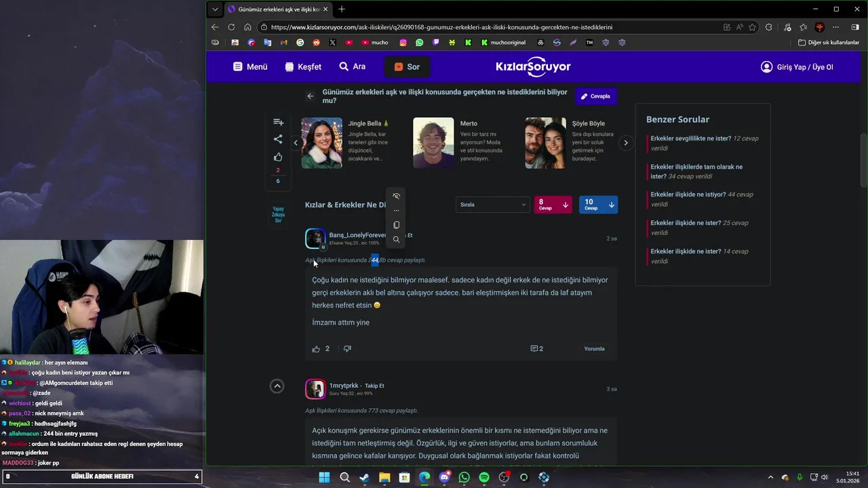Open 'Erkekler ilişkide ne ister?' 14 cevap
Image resolution: width=868 pixels, height=488 pixels.
(x=686, y=251)
